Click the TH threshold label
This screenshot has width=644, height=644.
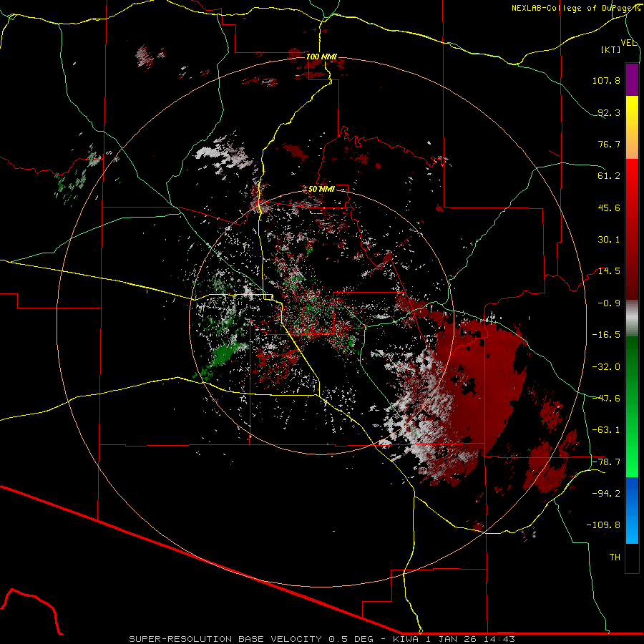pos(615,557)
